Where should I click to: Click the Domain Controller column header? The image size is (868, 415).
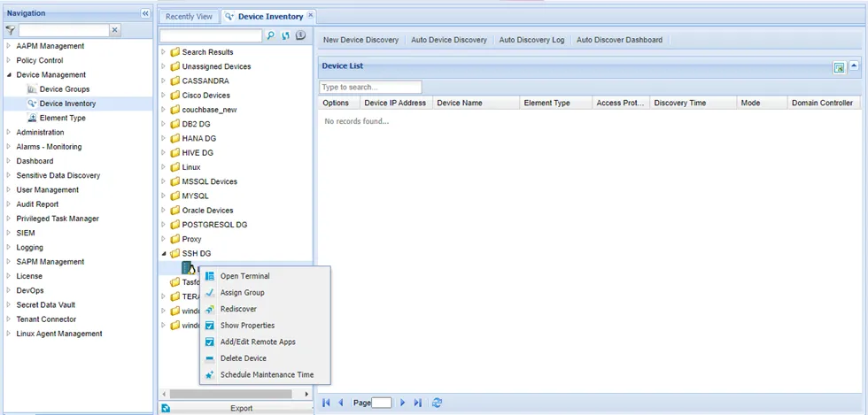[x=824, y=103]
